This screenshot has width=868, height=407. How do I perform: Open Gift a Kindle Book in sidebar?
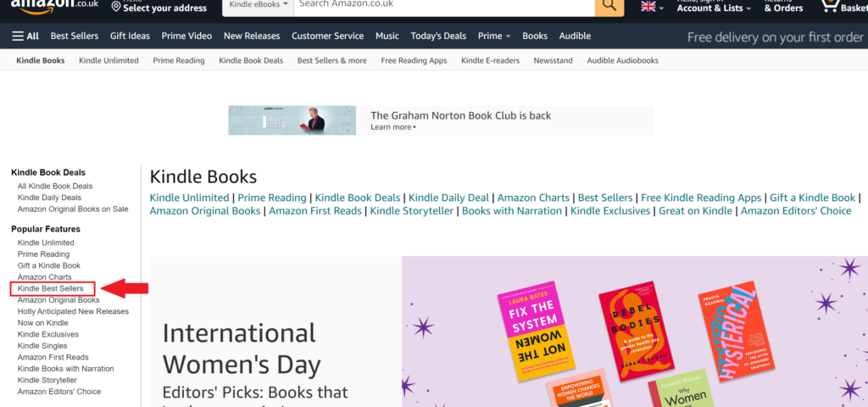click(x=48, y=265)
